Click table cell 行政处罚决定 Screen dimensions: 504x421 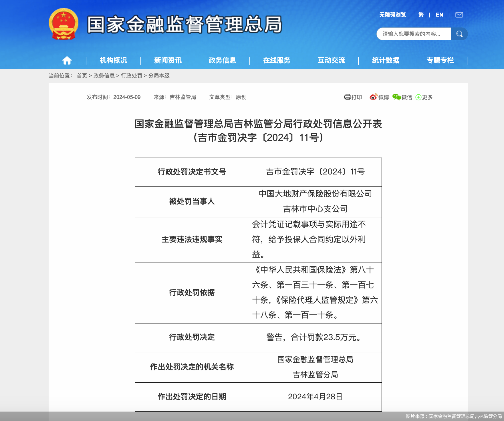(192, 337)
